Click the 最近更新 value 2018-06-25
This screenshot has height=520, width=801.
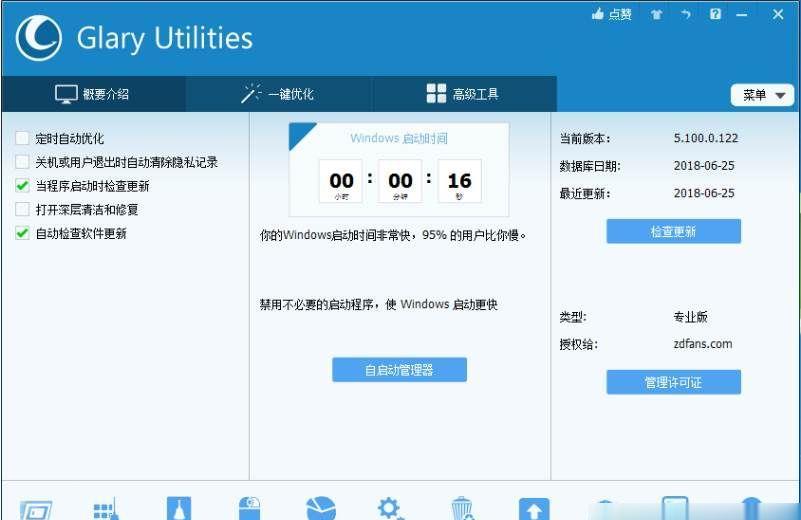click(704, 193)
